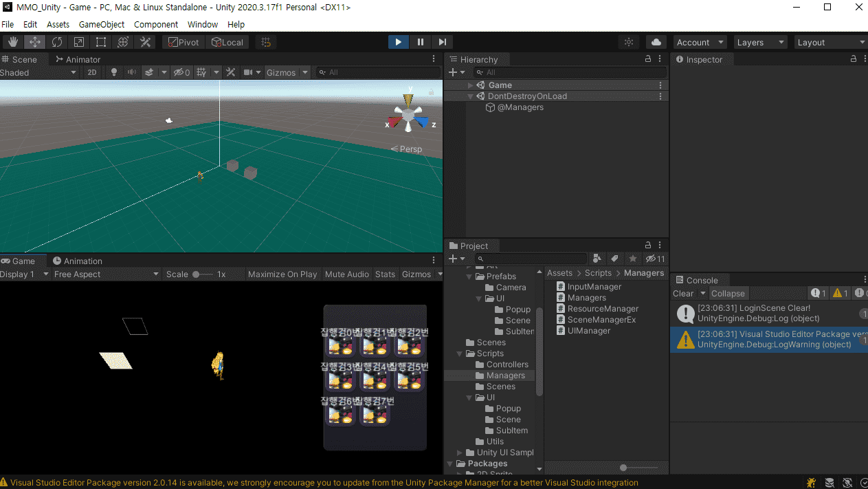Clear the Console log
Image resolution: width=868 pixels, height=489 pixels.
[682, 293]
